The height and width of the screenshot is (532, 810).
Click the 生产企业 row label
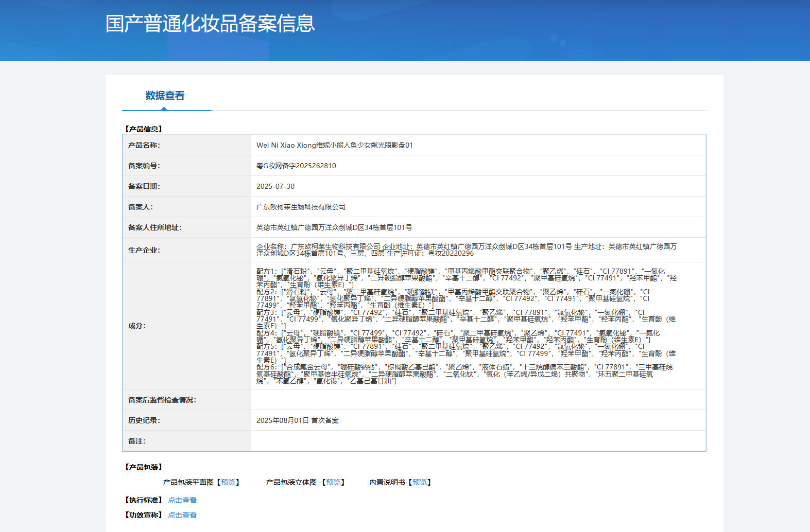(x=144, y=250)
